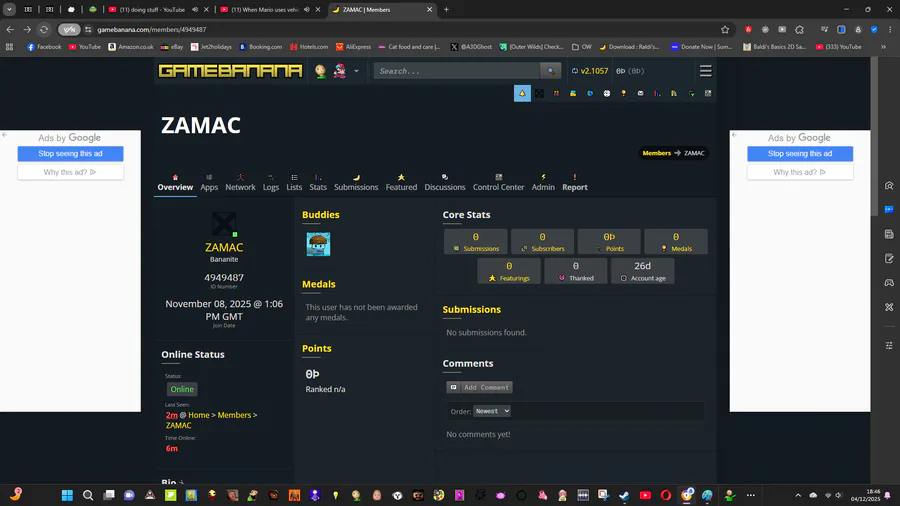Switch to the Overview tab
Screen dimensions: 900x506
(x=175, y=183)
